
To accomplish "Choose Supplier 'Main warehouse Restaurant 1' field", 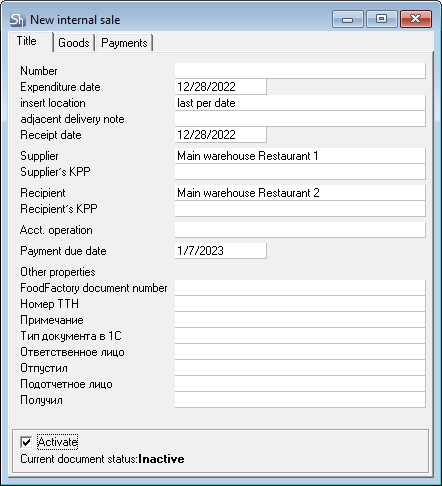I will pos(300,156).
